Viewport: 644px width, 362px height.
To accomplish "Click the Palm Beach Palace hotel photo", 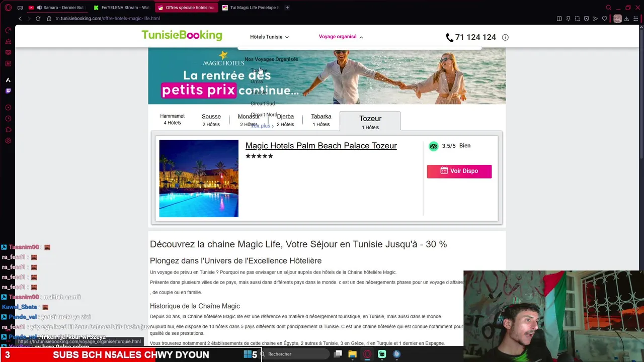I will (199, 178).
